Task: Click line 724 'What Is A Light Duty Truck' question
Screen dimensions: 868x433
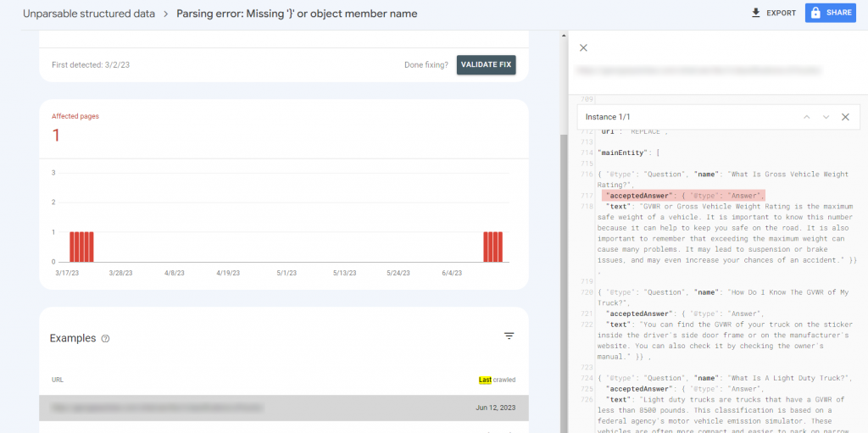Action: point(725,378)
